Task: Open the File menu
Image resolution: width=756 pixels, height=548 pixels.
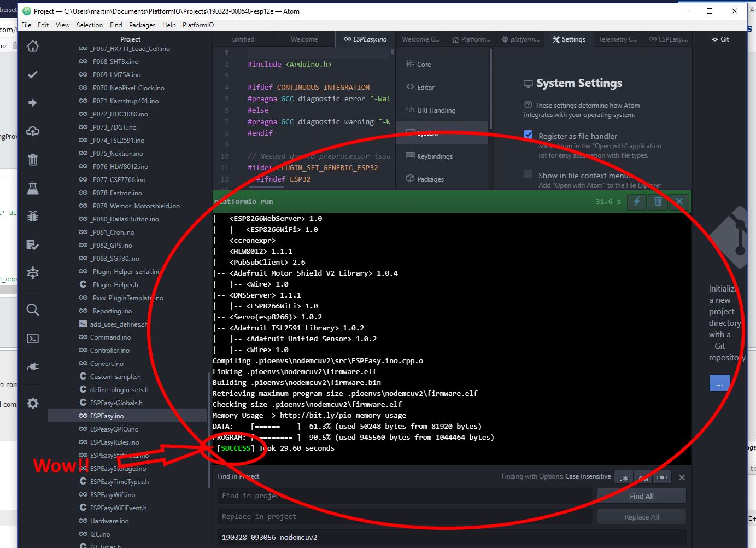Action: click(x=26, y=25)
